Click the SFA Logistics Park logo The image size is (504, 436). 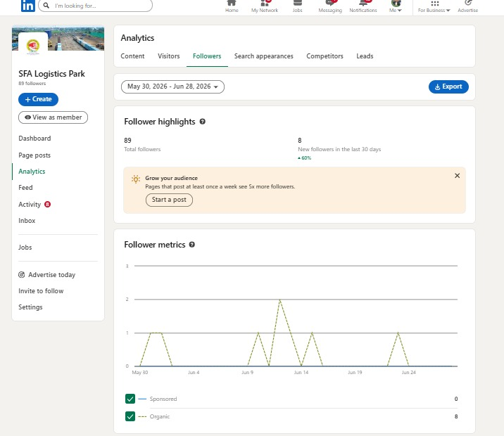33,46
